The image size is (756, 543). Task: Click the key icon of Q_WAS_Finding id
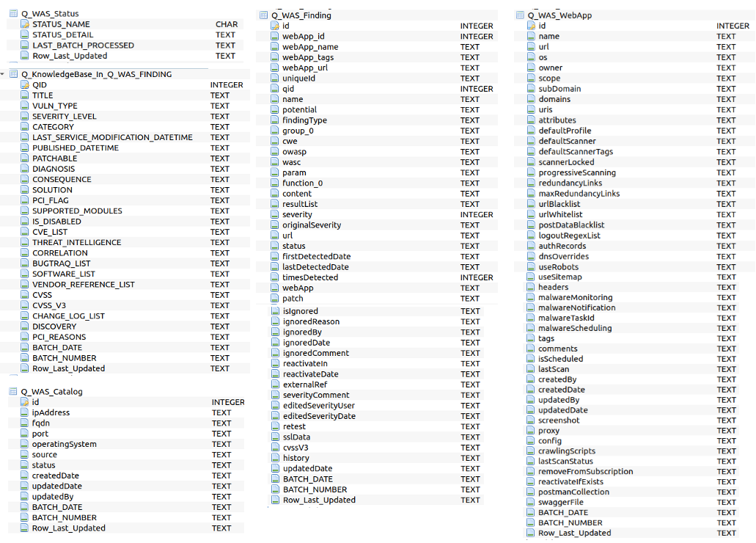[x=275, y=26]
